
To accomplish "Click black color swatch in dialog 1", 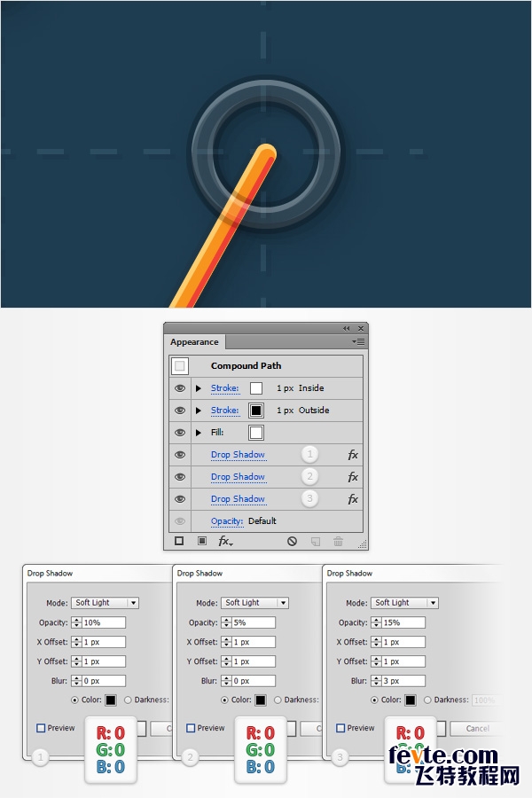I will (x=111, y=700).
